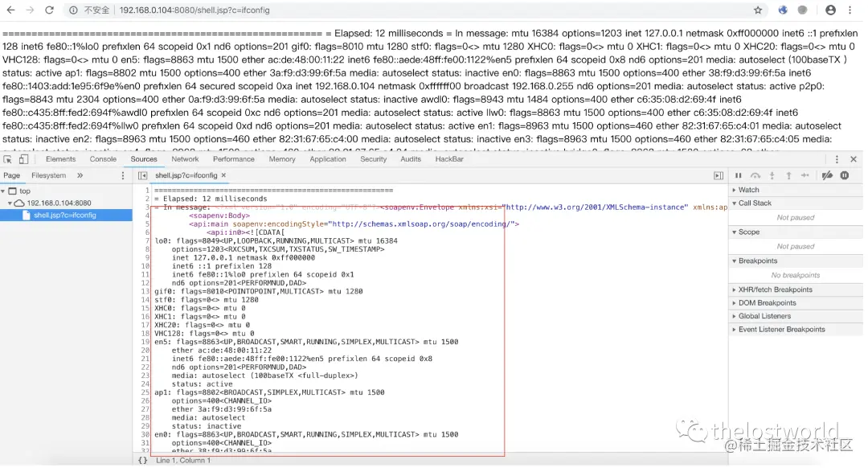Select the Sources tab
The image size is (868, 468).
(x=144, y=159)
